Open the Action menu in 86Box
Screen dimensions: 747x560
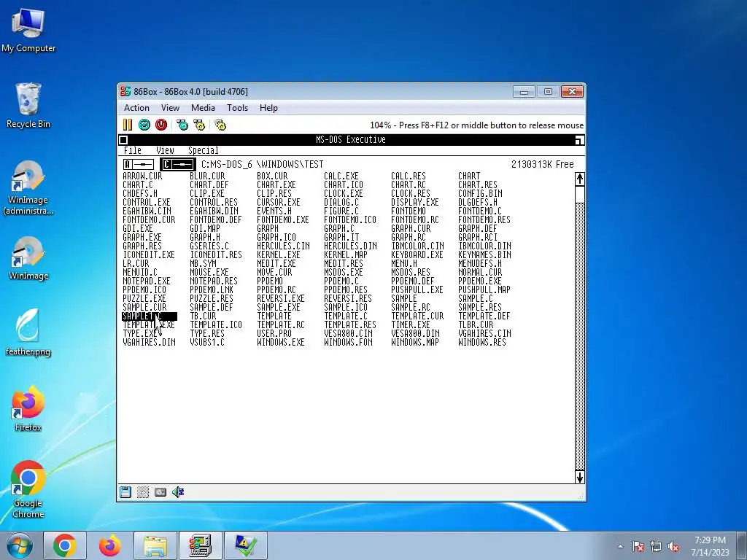pyautogui.click(x=136, y=108)
